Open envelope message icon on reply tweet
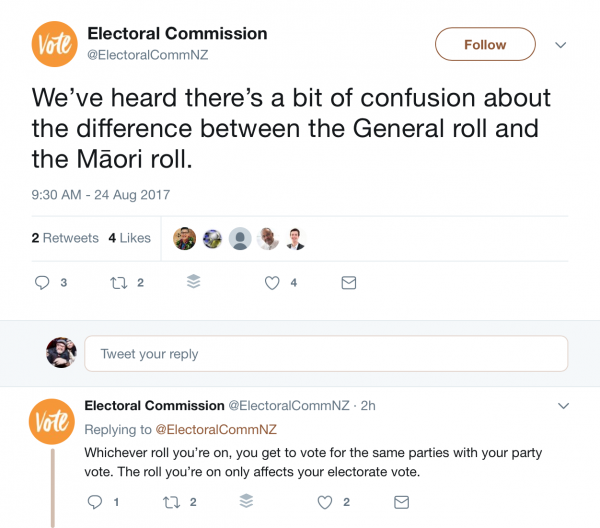Image resolution: width=600 pixels, height=528 pixels. (x=400, y=501)
